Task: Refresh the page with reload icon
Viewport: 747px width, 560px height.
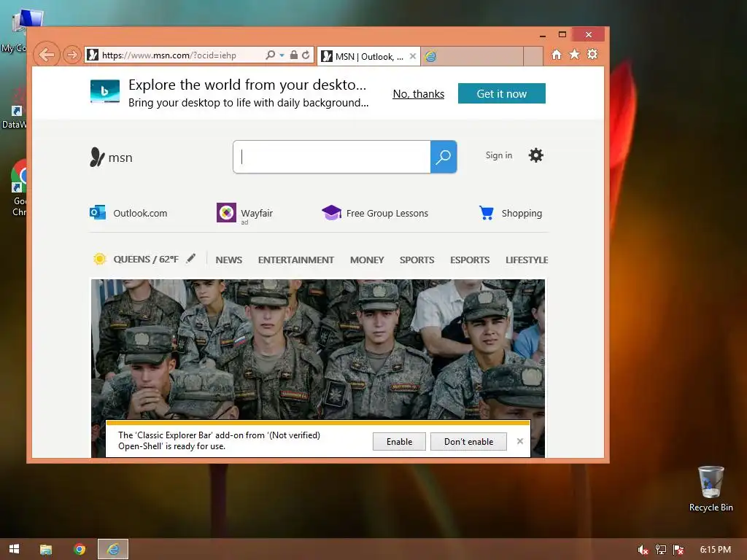Action: (306, 55)
